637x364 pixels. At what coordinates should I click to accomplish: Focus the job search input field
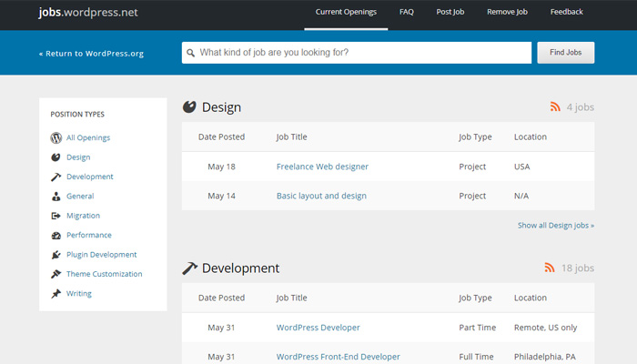(x=357, y=53)
